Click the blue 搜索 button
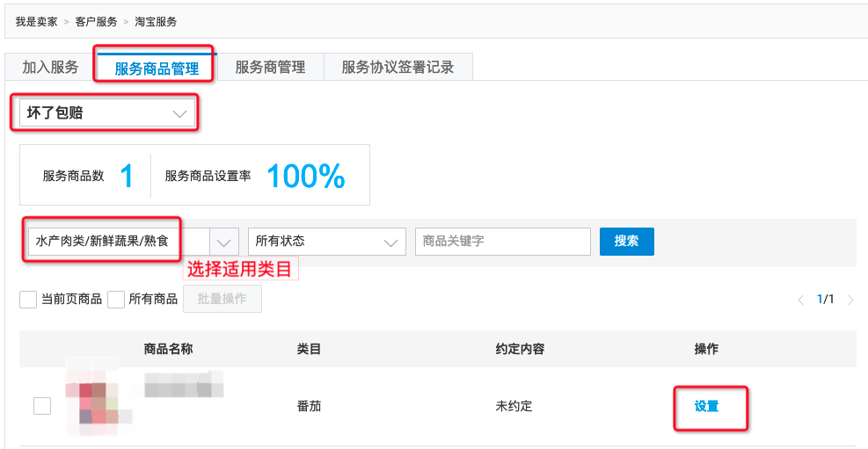The height and width of the screenshot is (449, 868). [x=627, y=242]
